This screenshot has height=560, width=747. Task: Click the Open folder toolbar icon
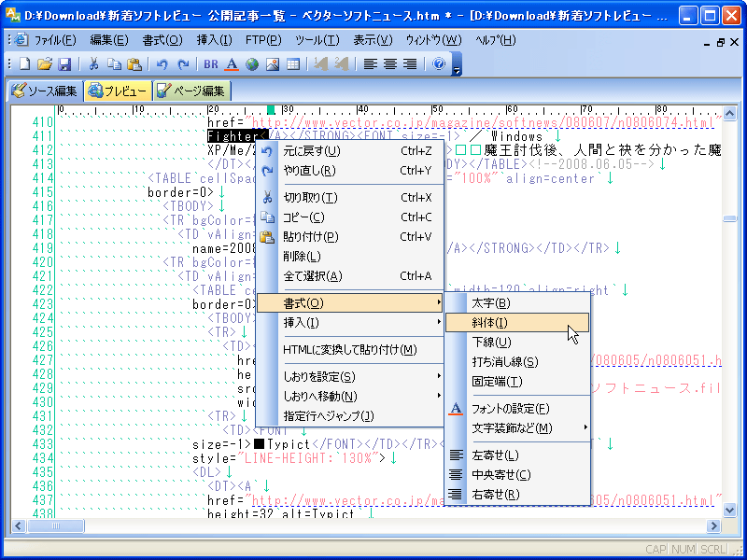pos(44,63)
